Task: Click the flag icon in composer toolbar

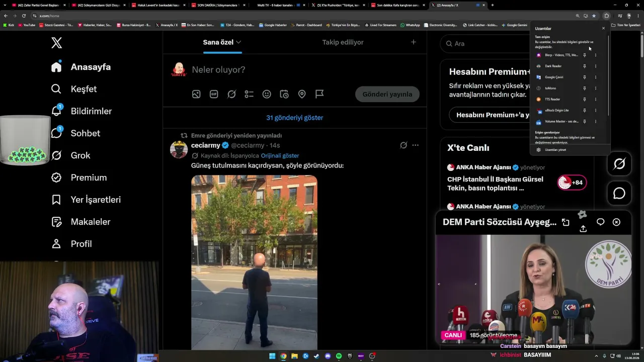Action: [x=319, y=94]
